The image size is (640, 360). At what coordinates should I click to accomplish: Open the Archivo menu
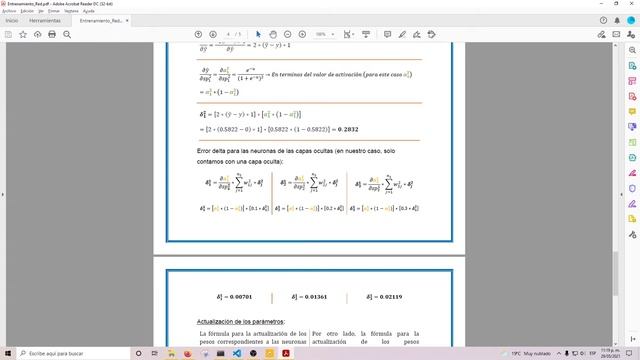[x=9, y=11]
